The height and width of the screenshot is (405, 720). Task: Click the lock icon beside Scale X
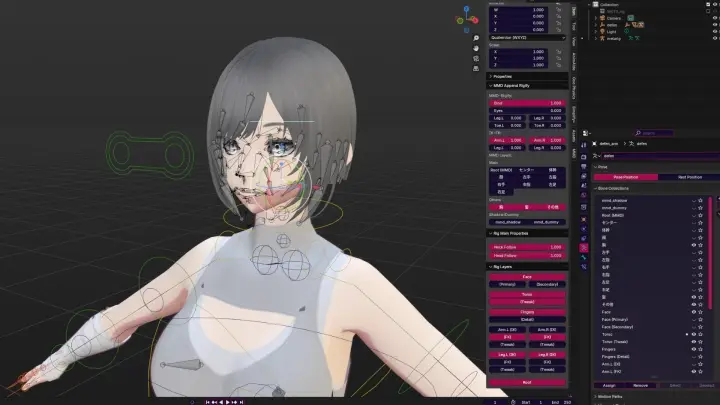(x=559, y=52)
